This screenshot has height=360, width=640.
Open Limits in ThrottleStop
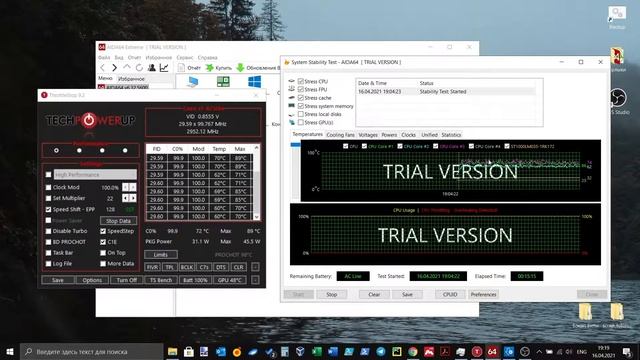pos(161,255)
